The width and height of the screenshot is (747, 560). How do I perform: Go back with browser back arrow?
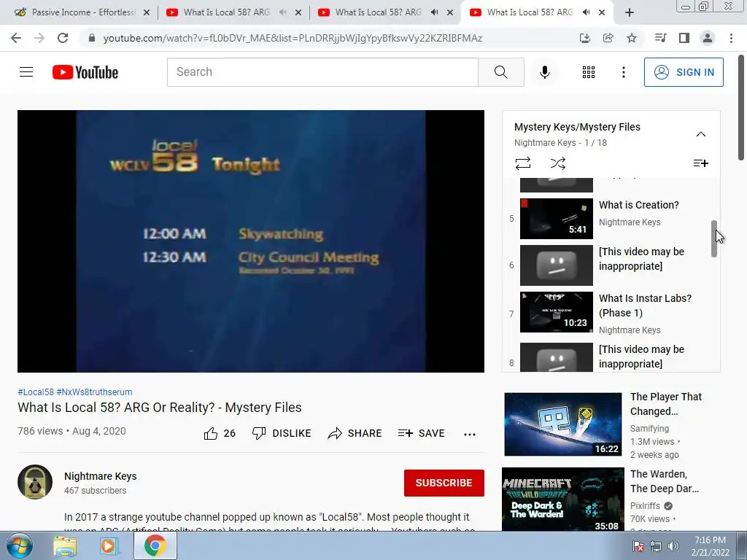point(16,38)
